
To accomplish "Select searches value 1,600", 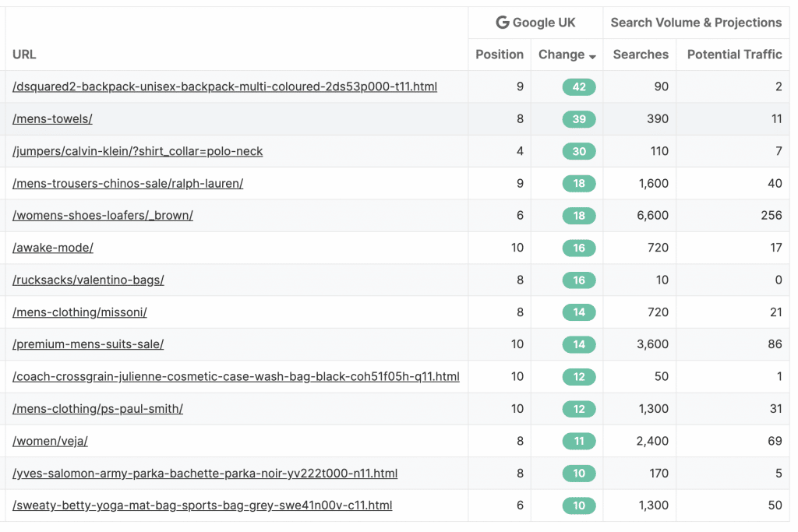I will tap(654, 184).
